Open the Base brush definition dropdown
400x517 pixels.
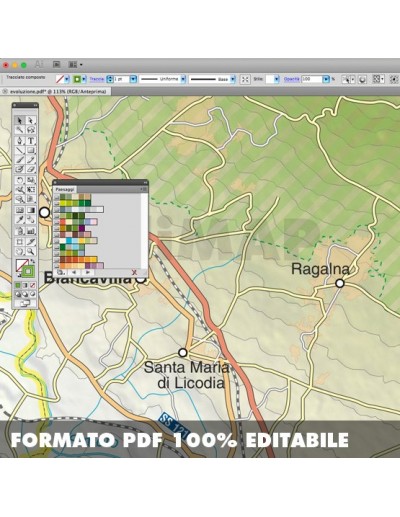click(x=233, y=79)
